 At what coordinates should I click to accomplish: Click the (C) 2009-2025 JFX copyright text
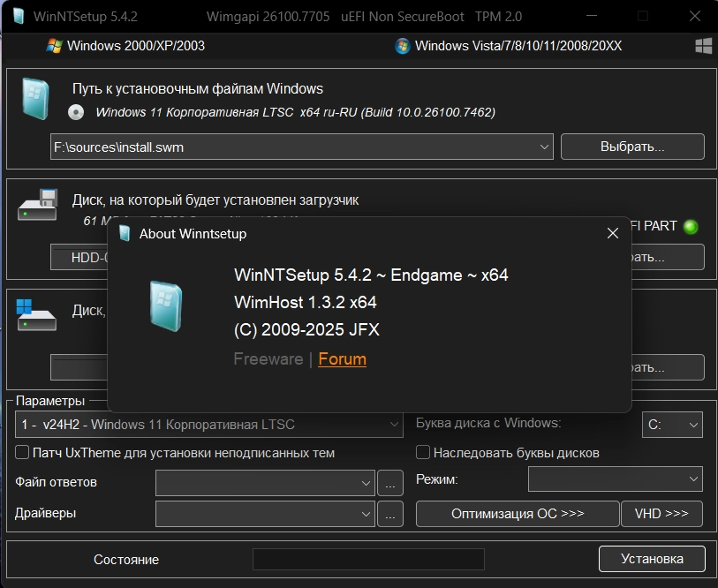(x=306, y=329)
